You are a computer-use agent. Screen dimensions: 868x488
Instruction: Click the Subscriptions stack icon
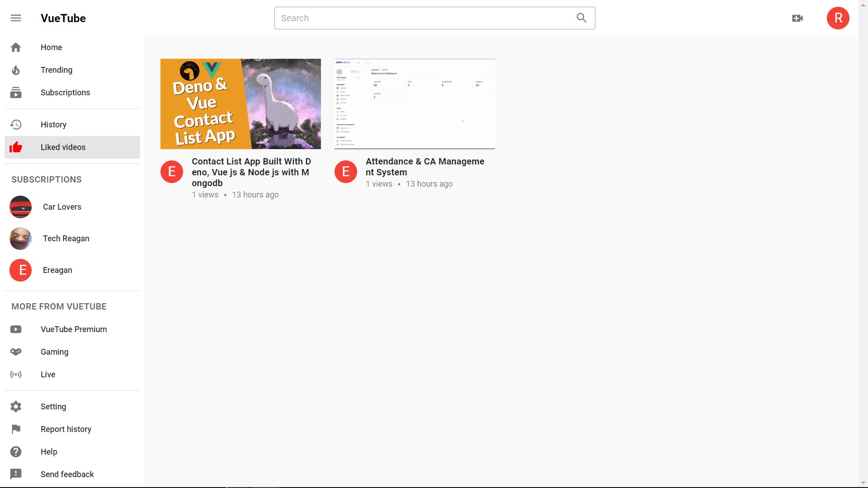coord(16,93)
